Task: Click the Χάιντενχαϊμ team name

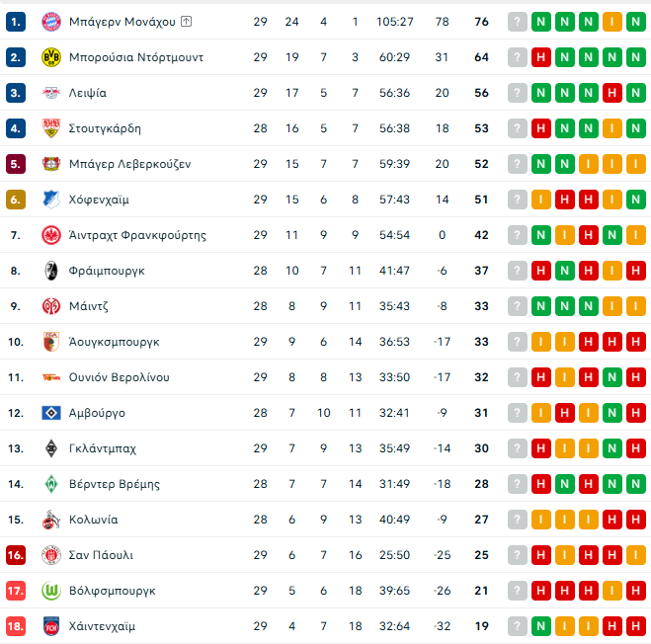Action: point(103,626)
